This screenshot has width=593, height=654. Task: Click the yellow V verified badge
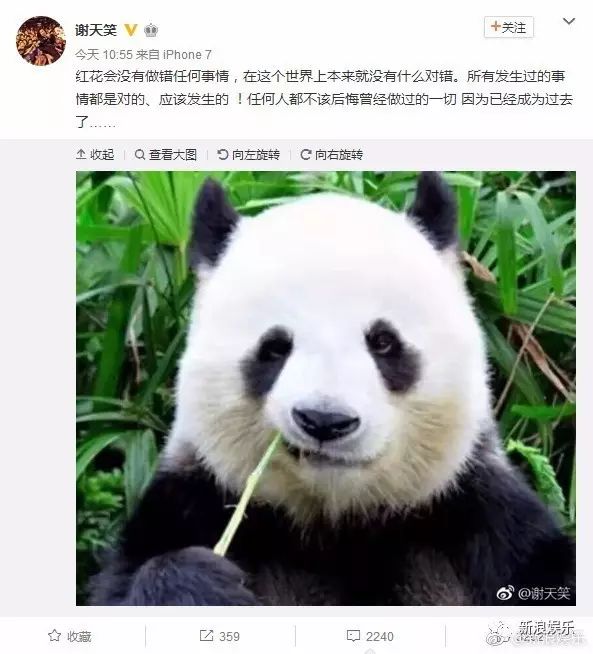[x=131, y=30]
